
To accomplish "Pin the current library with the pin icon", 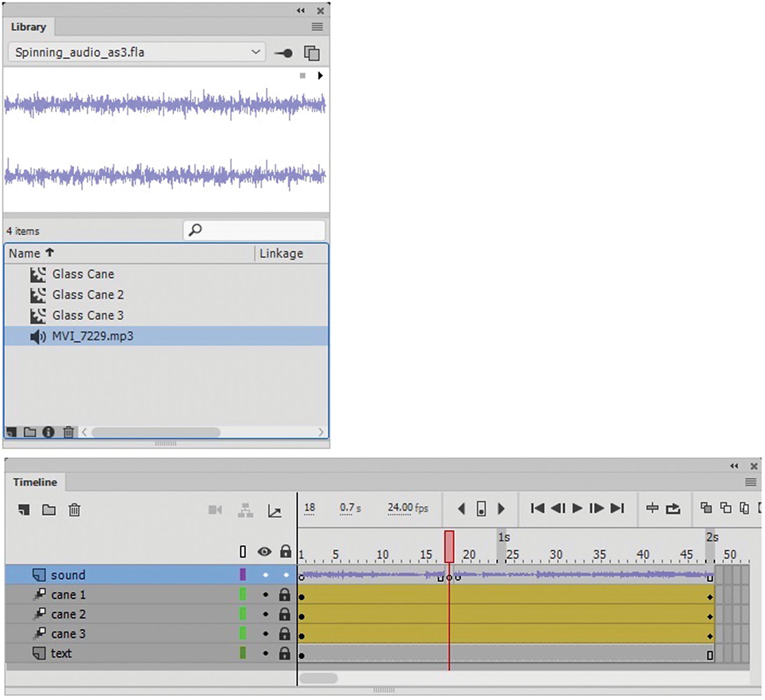I will click(283, 53).
